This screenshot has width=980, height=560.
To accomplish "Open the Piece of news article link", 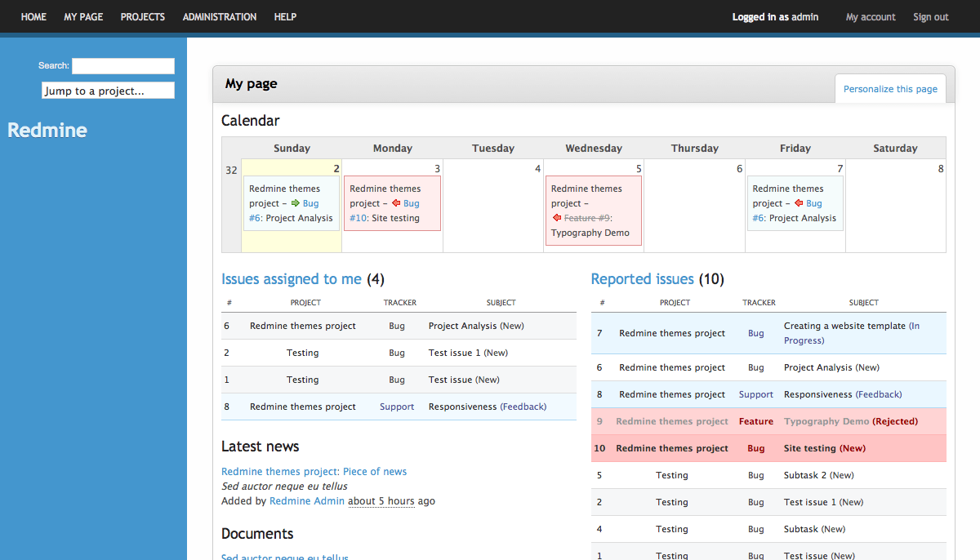I will 314,472.
